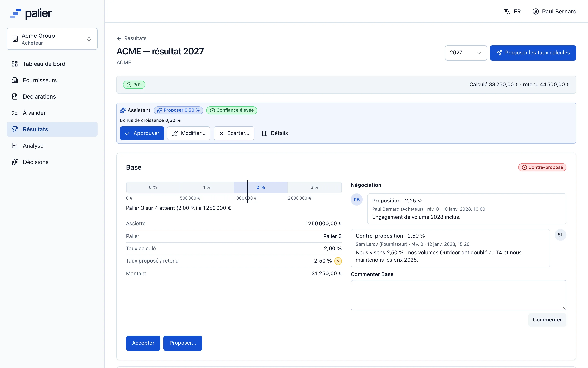Select the 3 % tier segment
This screenshot has width=588, height=368.
[314, 187]
